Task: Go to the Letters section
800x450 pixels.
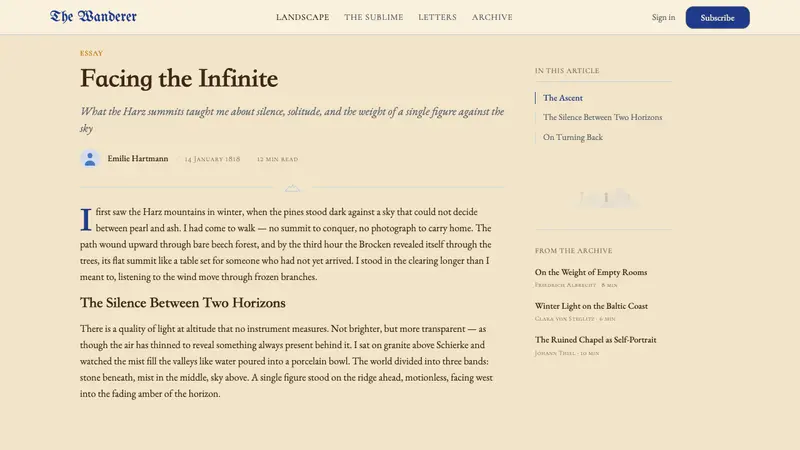Action: 437,17
